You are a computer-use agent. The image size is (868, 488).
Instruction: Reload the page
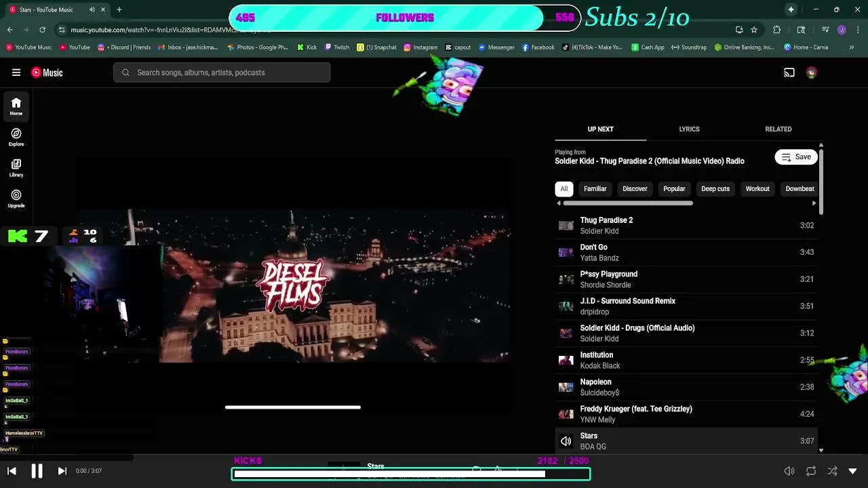pos(42,30)
